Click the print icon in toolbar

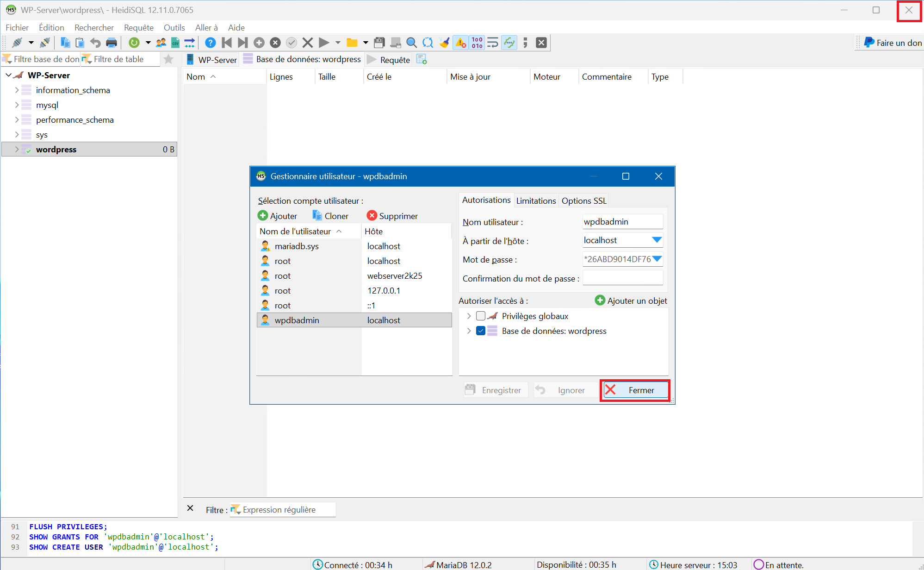[112, 43]
